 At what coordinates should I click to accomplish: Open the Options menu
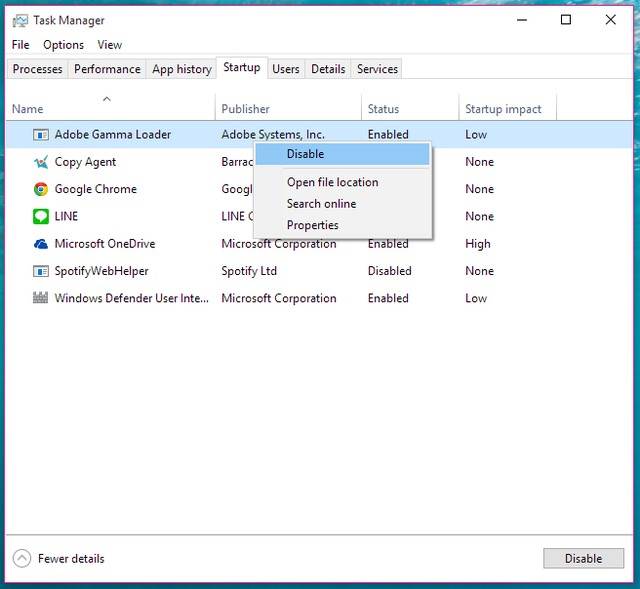point(63,44)
